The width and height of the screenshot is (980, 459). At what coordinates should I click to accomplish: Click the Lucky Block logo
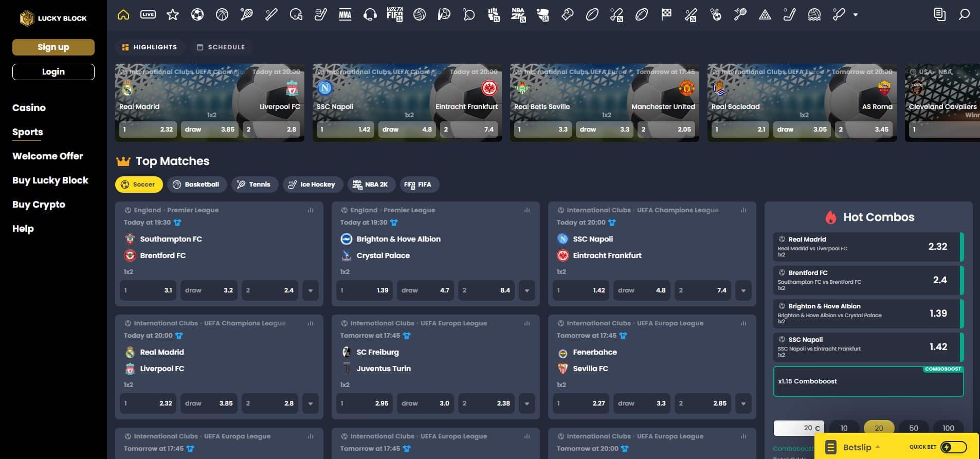click(x=53, y=18)
